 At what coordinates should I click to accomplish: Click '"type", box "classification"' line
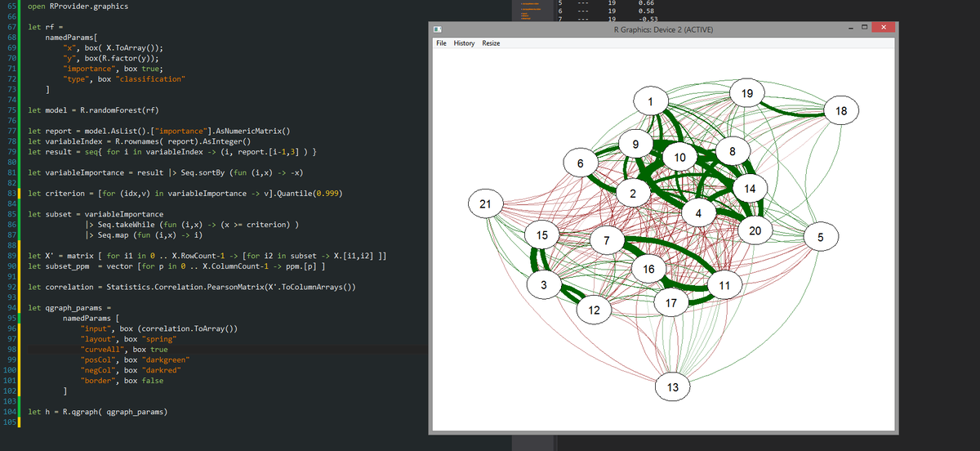point(124,80)
